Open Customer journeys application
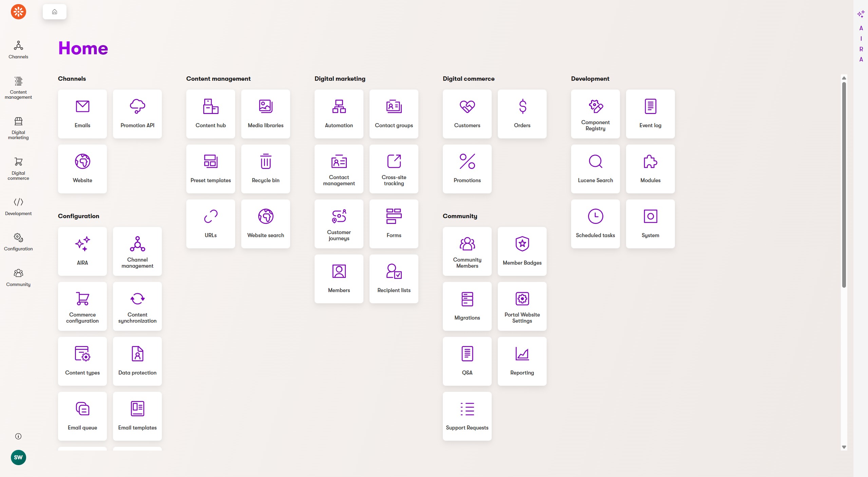 coord(339,224)
